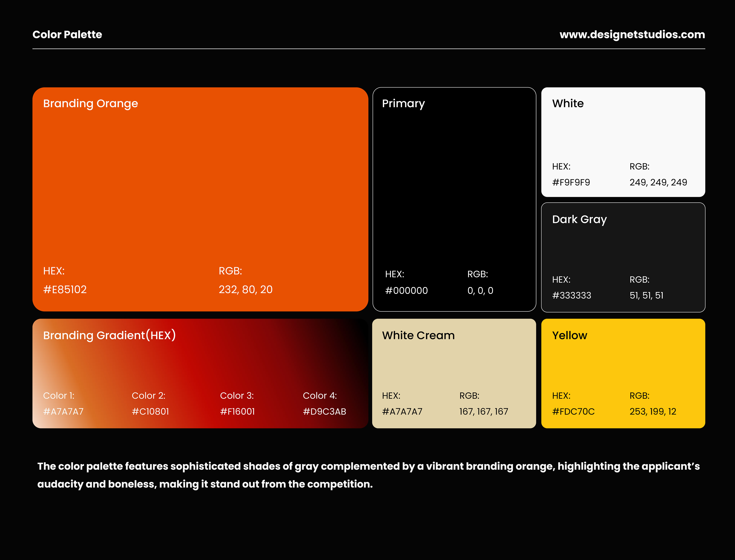Viewport: 735px width, 560px height.
Task: Click the Color Palette heading
Action: pos(67,34)
